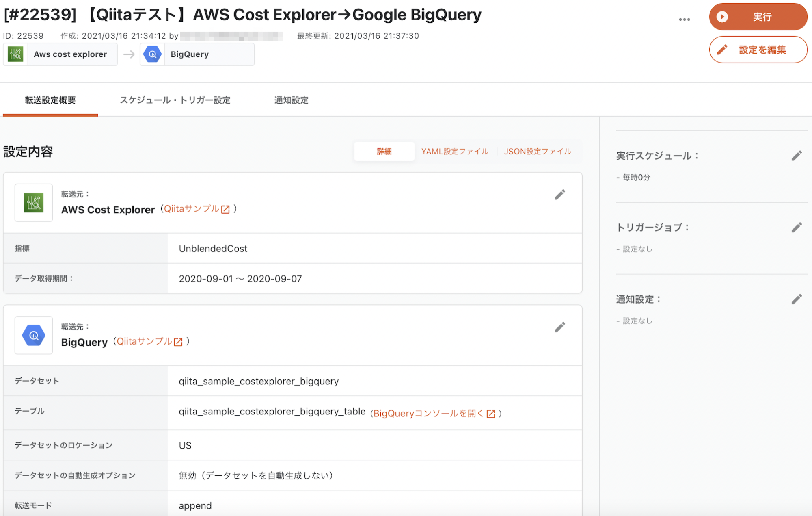Click the UnblendedCost metric value

(x=213, y=249)
